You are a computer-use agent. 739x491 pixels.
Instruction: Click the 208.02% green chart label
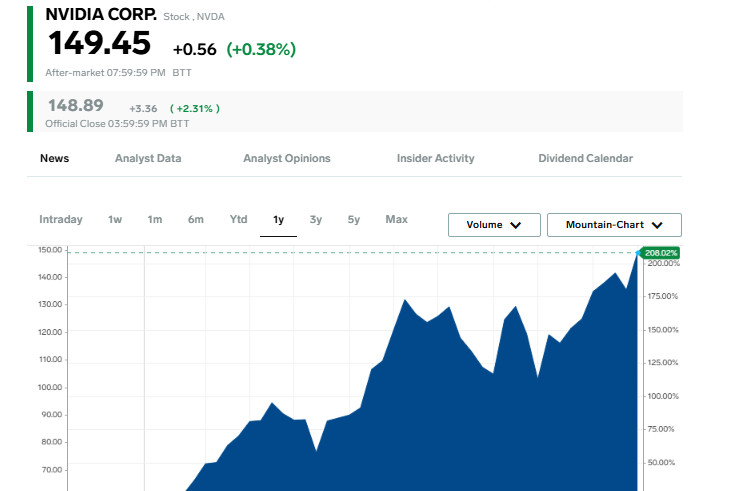click(660, 253)
